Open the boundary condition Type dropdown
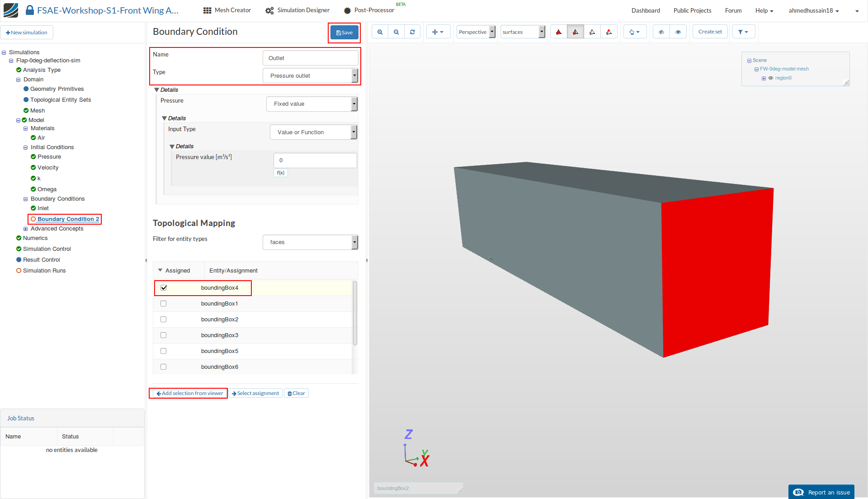This screenshot has width=868, height=499. click(x=310, y=76)
